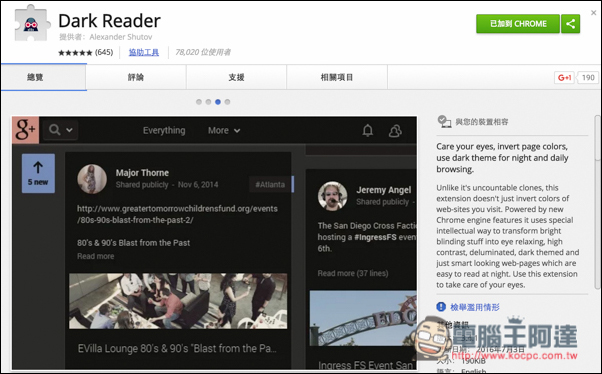Open the 協助工具 category link
Viewport: 602px width, 374px height.
point(144,52)
